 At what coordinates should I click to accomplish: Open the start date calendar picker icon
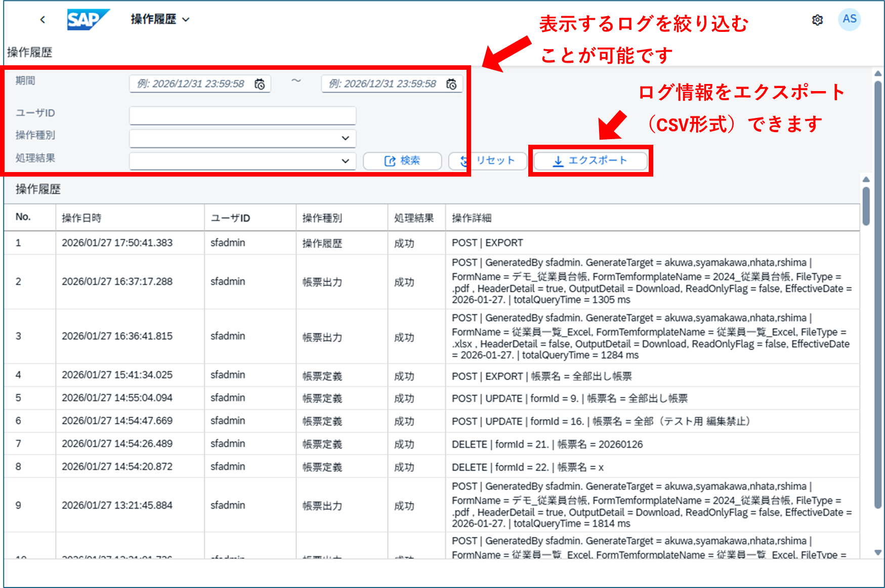click(x=260, y=84)
